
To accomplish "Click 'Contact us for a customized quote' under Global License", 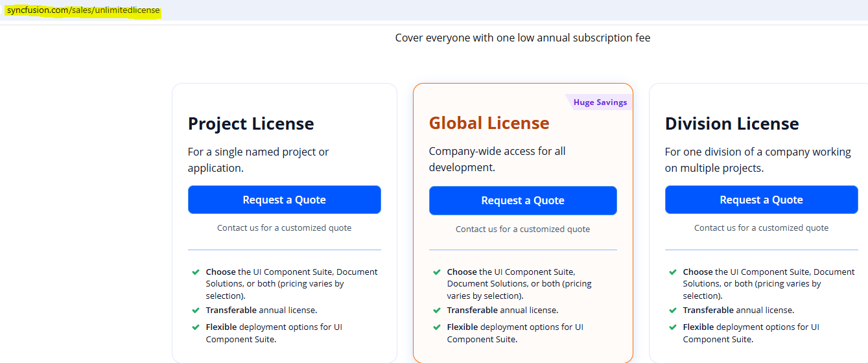I will [x=522, y=229].
